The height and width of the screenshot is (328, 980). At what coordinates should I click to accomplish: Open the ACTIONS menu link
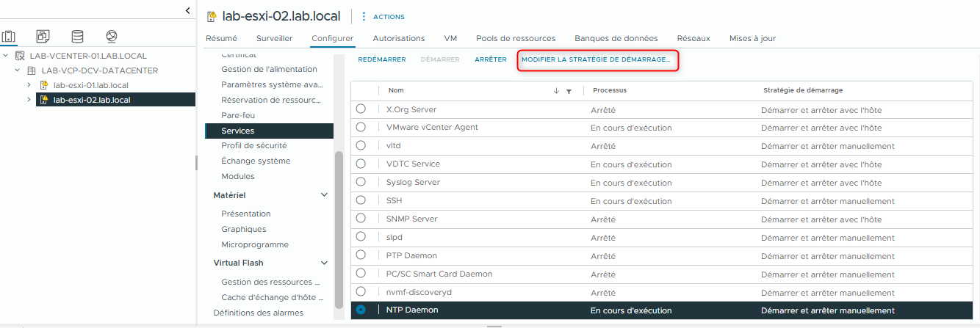[x=389, y=16]
